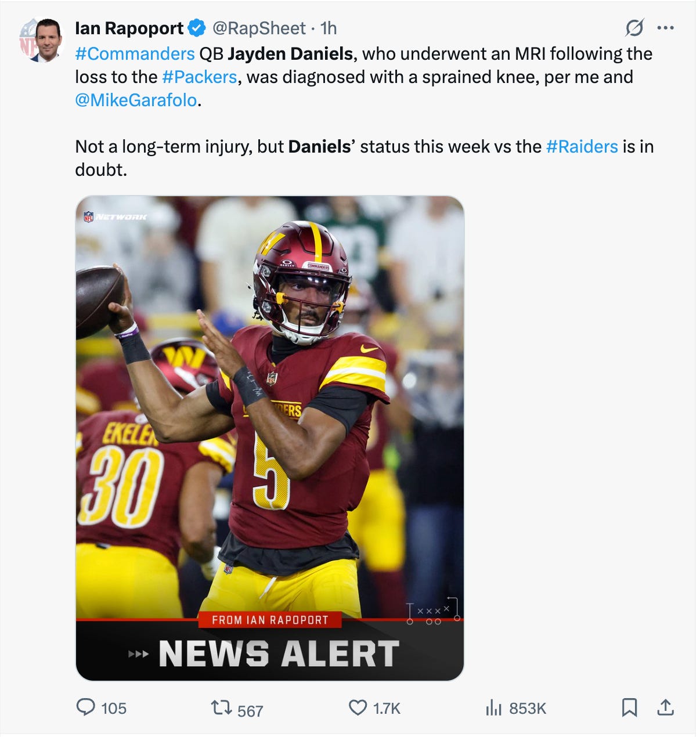Image resolution: width=700 pixels, height=737 pixels.
Task: Click the Ian Rapoport display name
Action: tap(129, 28)
